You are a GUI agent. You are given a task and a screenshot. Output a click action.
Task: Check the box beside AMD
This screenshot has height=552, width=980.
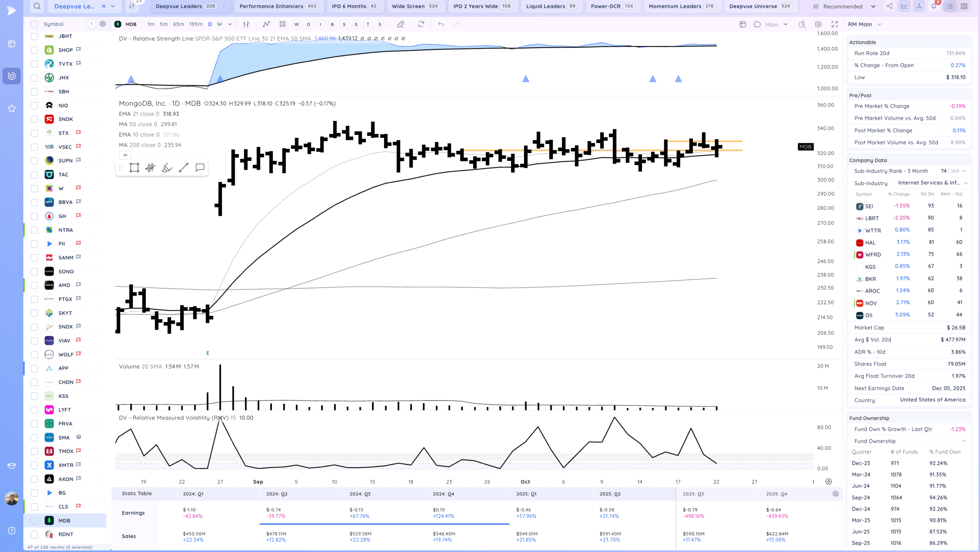(x=34, y=285)
